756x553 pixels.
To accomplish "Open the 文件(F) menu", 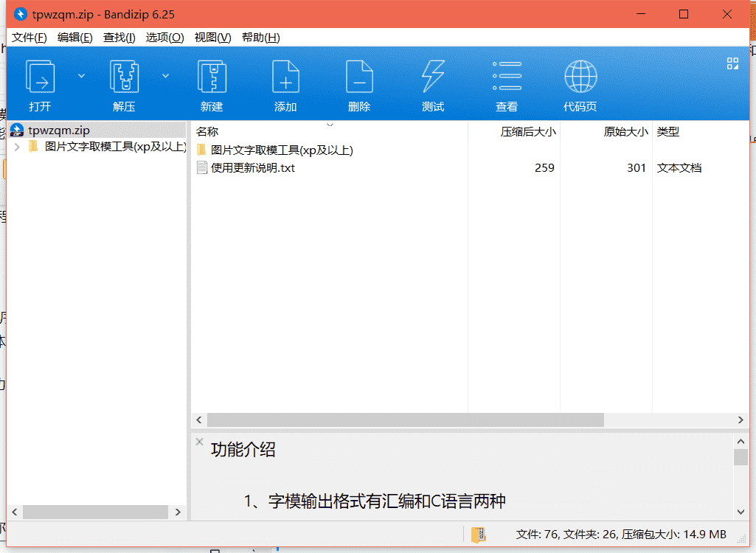I will [30, 38].
